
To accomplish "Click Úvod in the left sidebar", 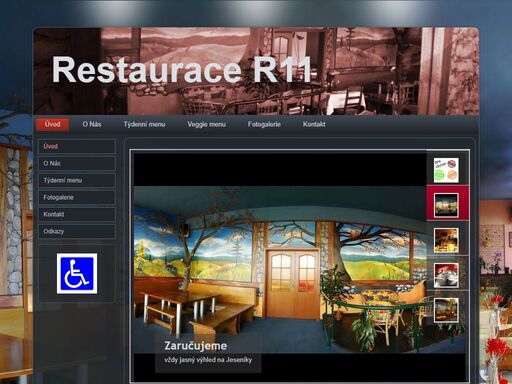I will [77, 146].
